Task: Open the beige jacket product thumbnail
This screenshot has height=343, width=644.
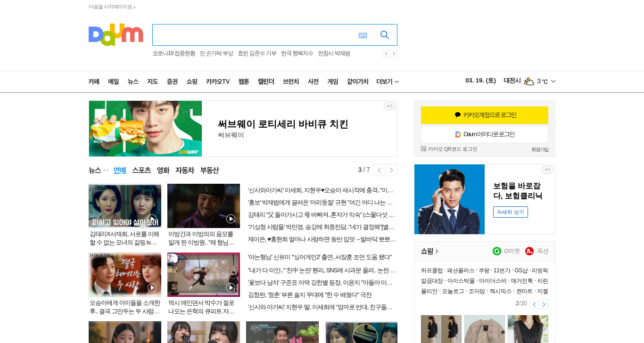Action: [x=485, y=329]
